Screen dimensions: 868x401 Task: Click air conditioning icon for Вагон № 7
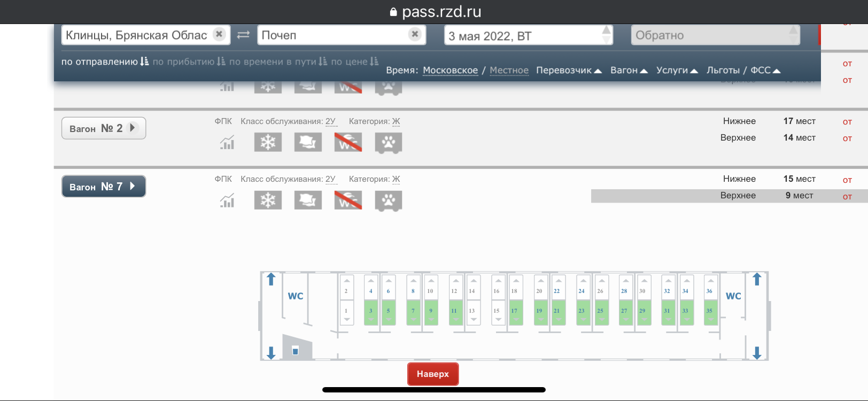[268, 200]
